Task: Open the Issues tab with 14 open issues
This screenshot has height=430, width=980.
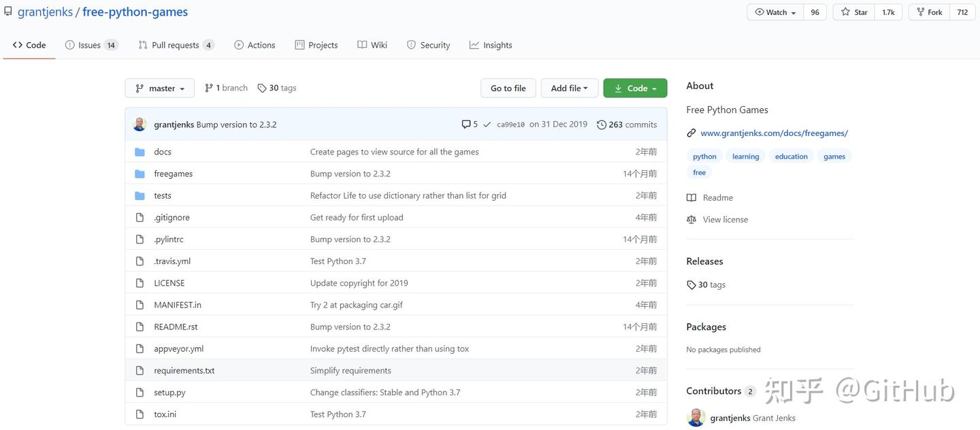Action: pyautogui.click(x=84, y=44)
